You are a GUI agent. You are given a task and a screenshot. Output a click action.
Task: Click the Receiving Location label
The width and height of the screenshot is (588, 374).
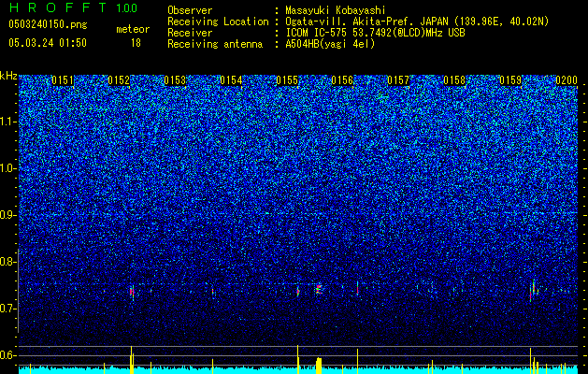218,22
